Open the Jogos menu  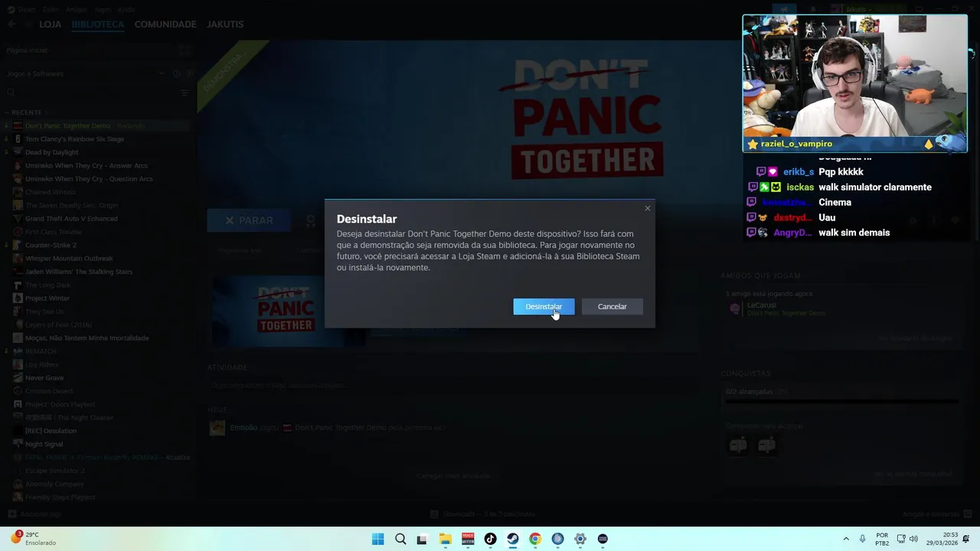103,9
